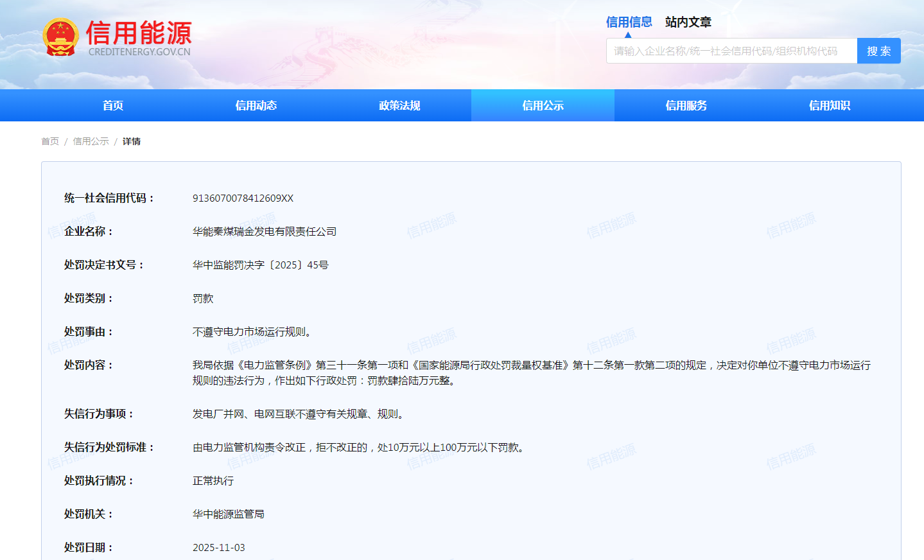Viewport: 924px width, 560px height.
Task: Open the 首页 navigation menu
Action: (112, 105)
